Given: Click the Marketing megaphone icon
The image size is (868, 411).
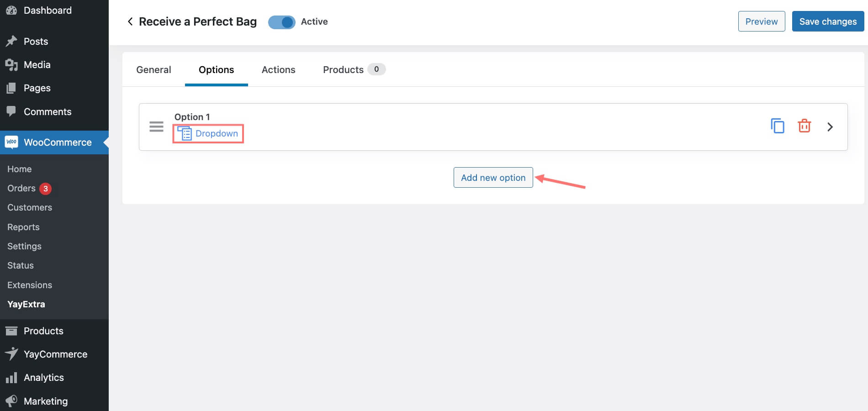Looking at the screenshot, I should (x=11, y=401).
